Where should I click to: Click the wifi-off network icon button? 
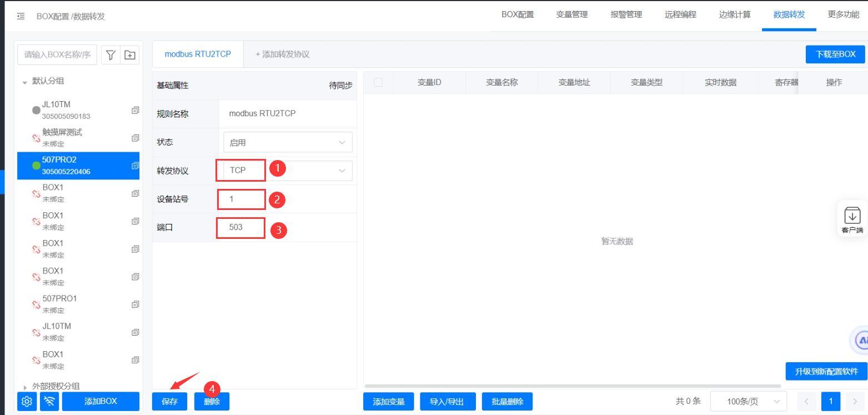[49, 401]
